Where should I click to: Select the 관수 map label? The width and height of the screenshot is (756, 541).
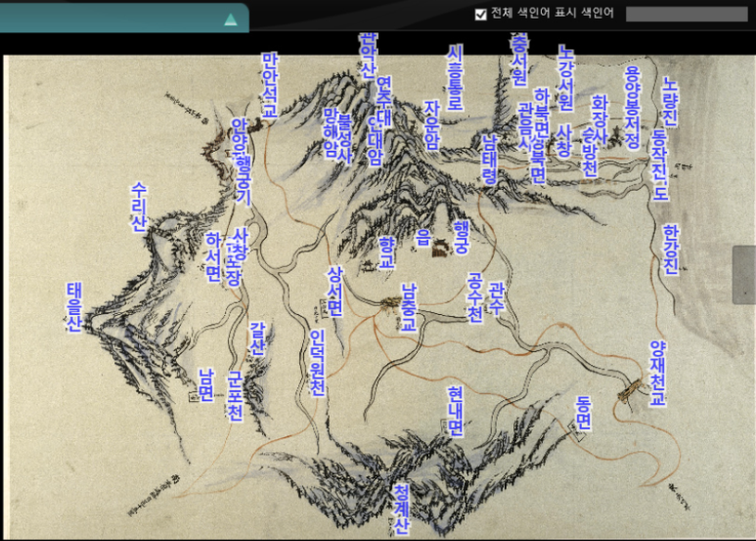[x=496, y=298]
